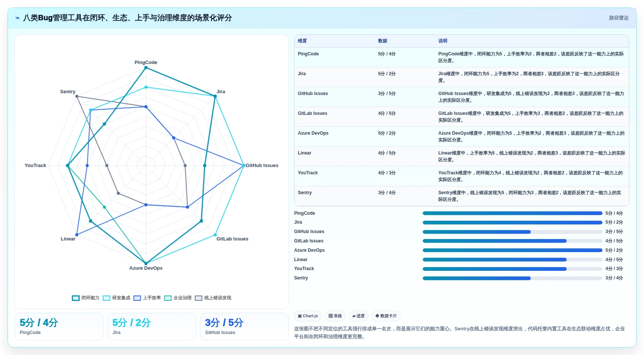This screenshot has width=644, height=355.
Task: Click the Linear radar axis label
Action: [x=68, y=239]
